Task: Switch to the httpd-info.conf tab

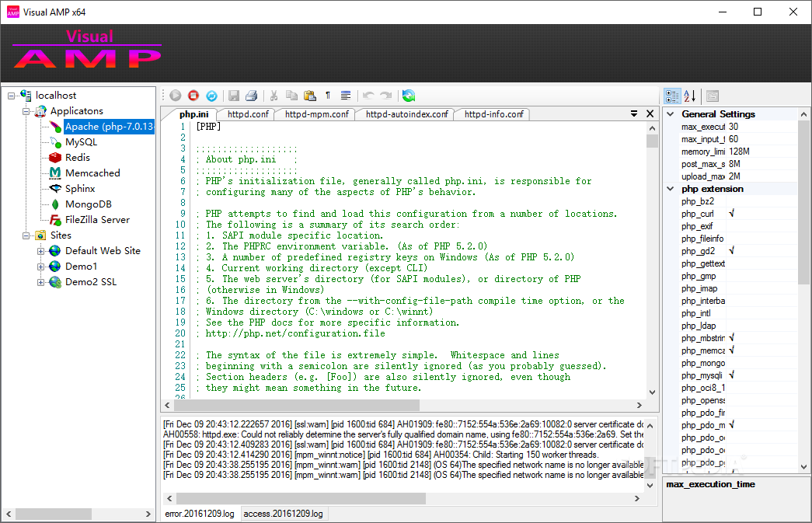Action: pos(494,114)
